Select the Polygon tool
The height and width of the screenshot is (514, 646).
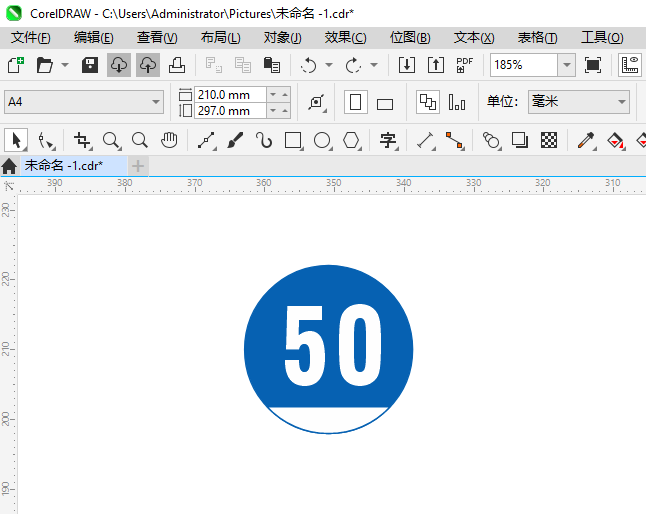click(x=351, y=140)
